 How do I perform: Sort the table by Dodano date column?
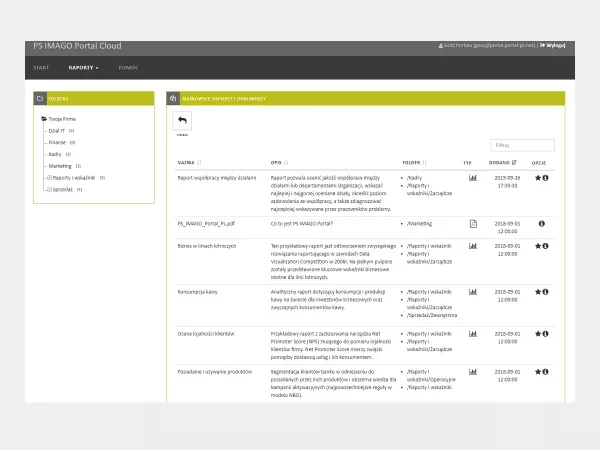tap(503, 161)
